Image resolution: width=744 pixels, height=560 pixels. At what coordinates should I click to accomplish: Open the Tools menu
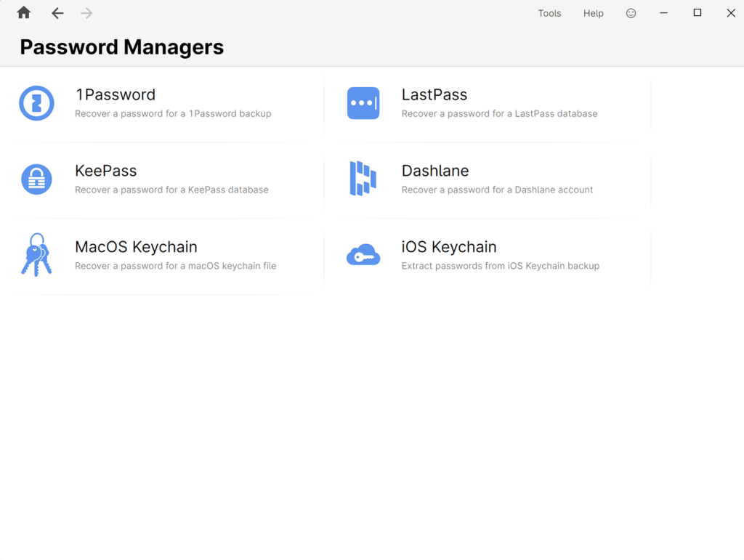549,13
